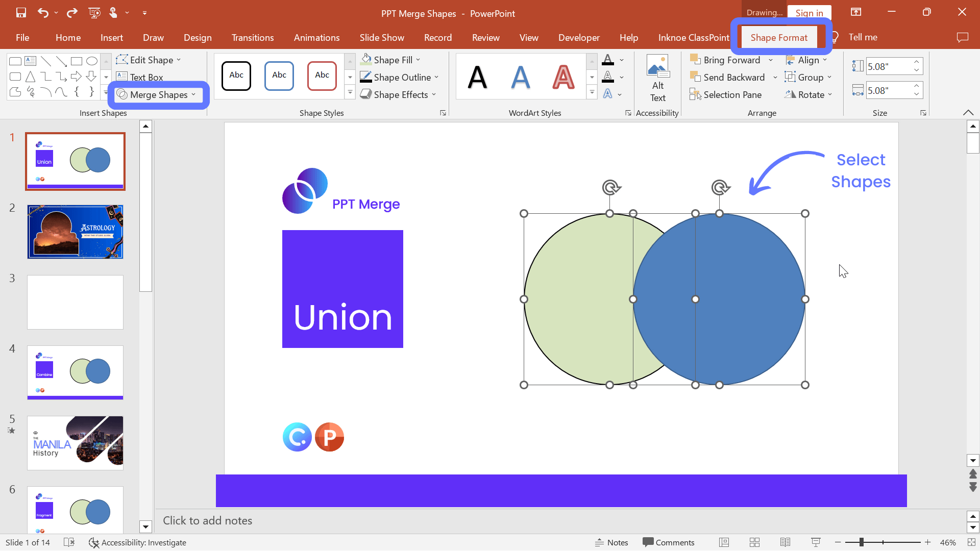Select the Arrow shape in Insert Shapes
Viewport: 980px width, 551px height.
tap(76, 77)
